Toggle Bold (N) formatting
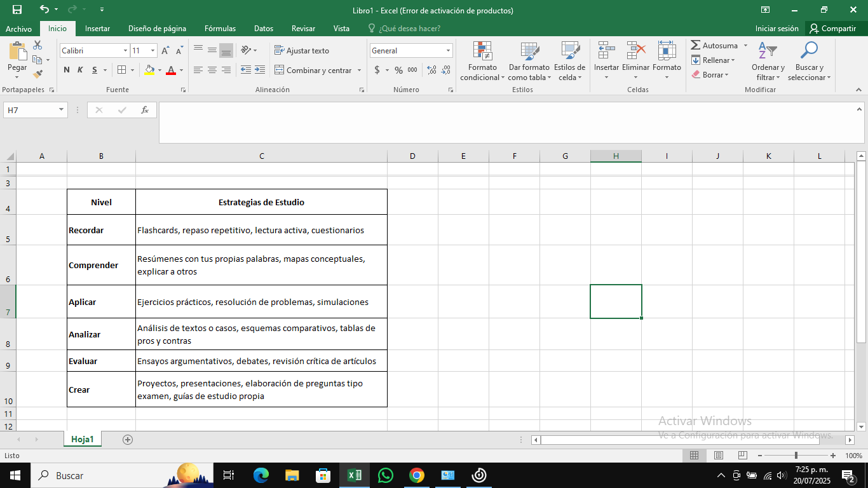 67,70
